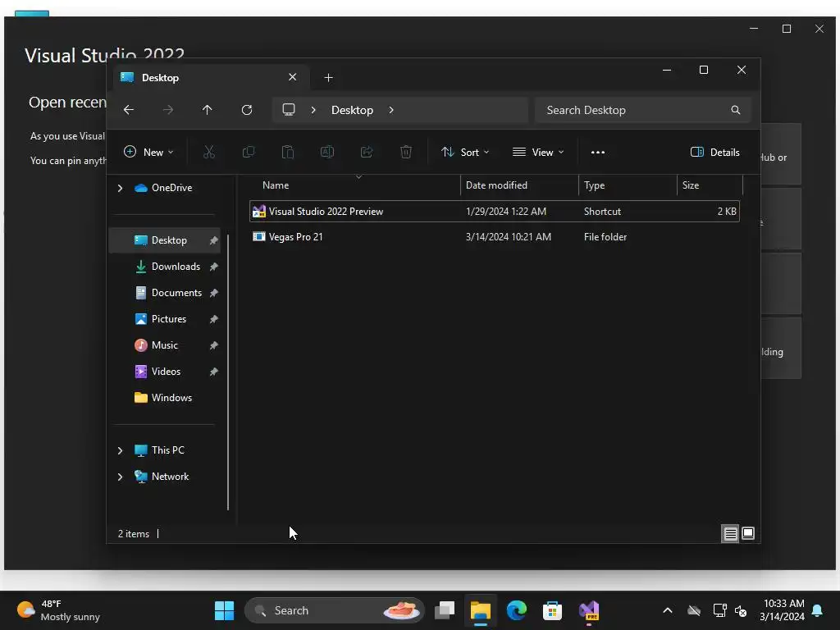Toggle the Details pane
Screen dimensions: 840x630
click(714, 152)
